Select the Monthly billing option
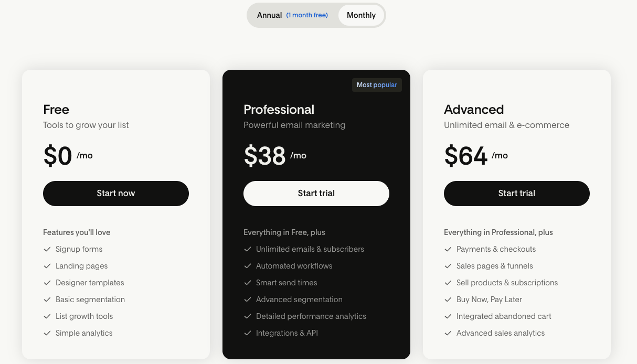Viewport: 637px width, 364px height. [x=361, y=15]
